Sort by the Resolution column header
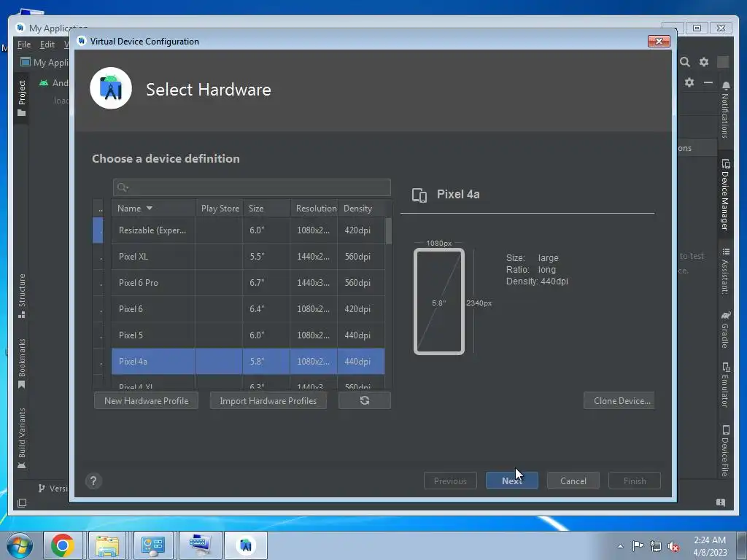The height and width of the screenshot is (560, 747). click(x=314, y=208)
